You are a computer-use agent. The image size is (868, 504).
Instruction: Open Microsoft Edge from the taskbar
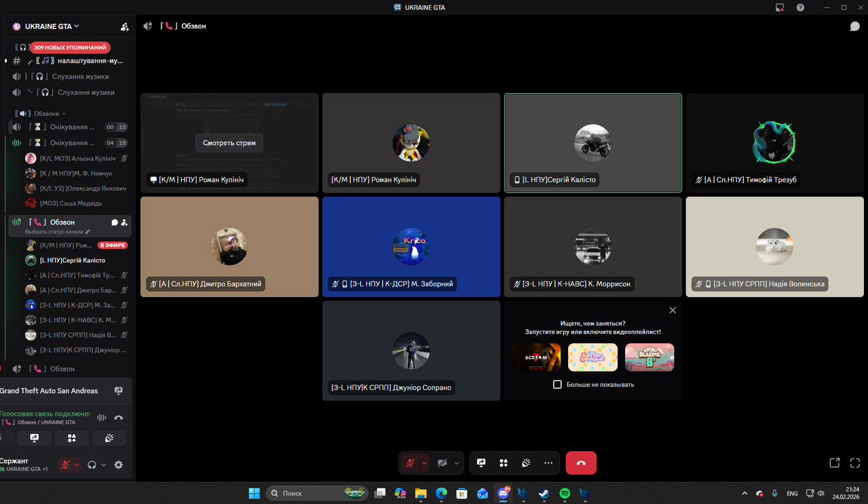[441, 493]
